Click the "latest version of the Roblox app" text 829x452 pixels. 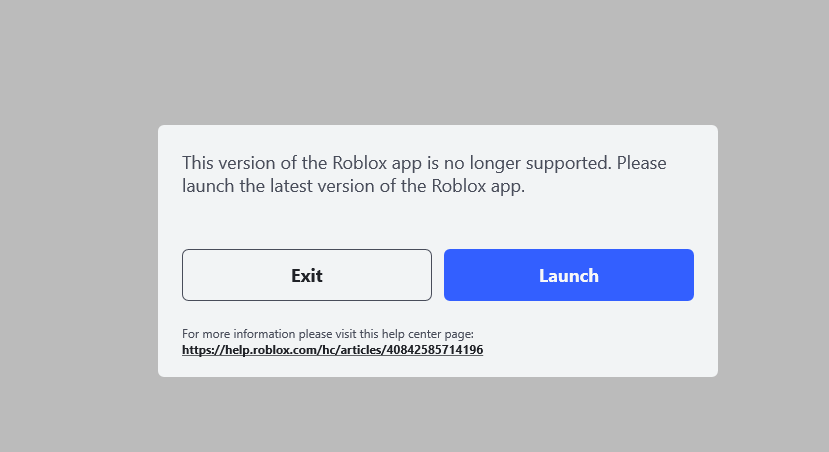click(400, 186)
